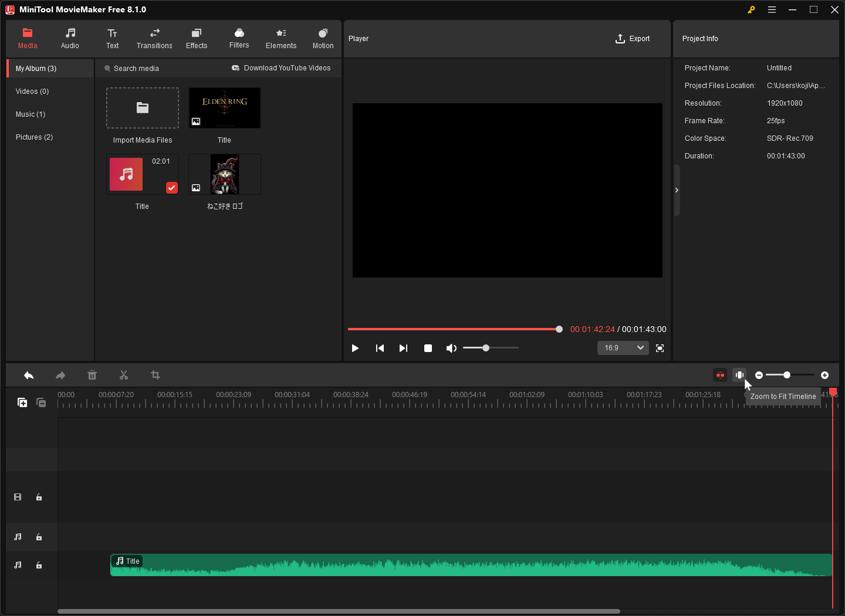Click the lower audio track note icon
Viewport: 845px width, 616px height.
(18, 565)
